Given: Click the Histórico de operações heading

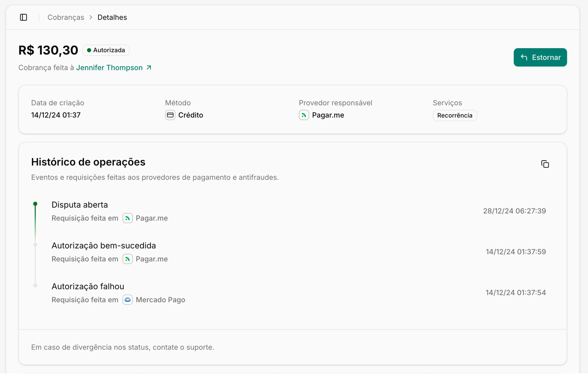Looking at the screenshot, I should 88,162.
